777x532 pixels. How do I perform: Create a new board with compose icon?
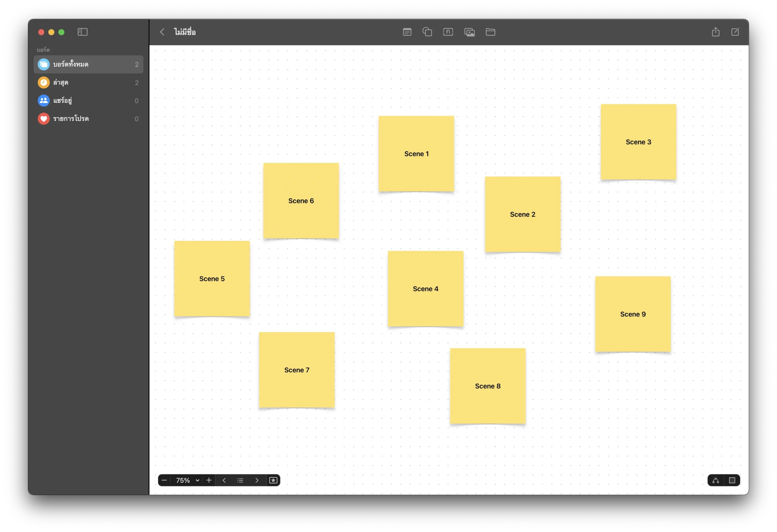(735, 32)
